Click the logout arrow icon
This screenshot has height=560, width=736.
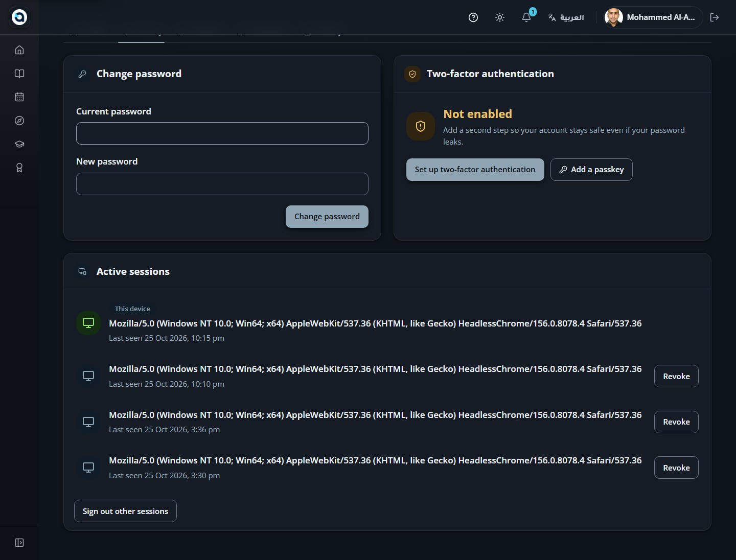715,17
